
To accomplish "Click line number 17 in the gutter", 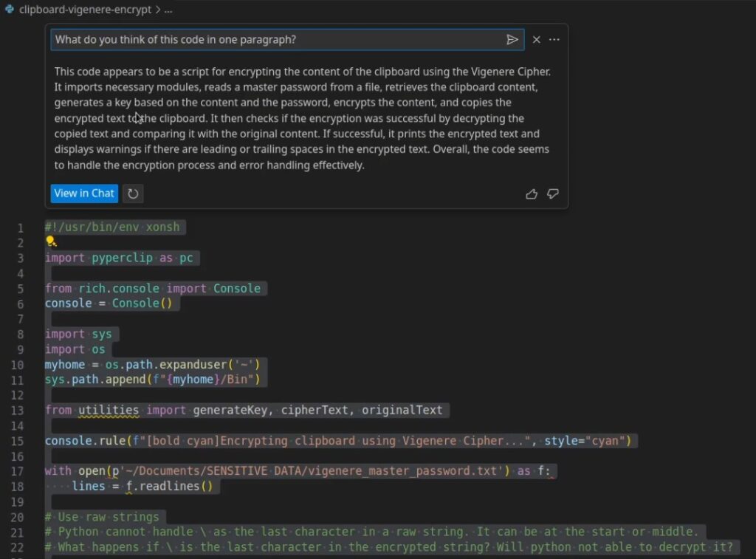I will pos(18,472).
